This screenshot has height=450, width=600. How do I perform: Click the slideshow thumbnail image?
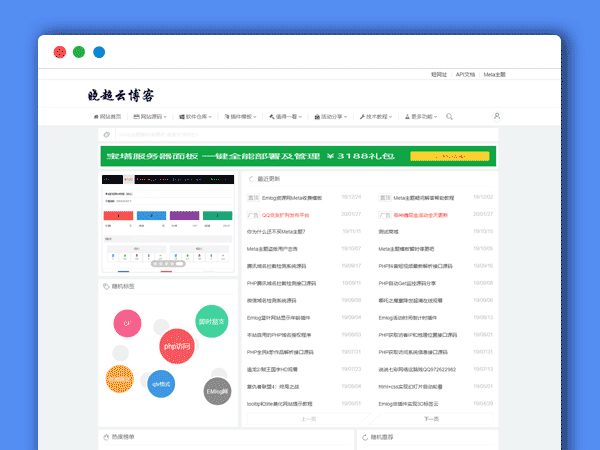[x=168, y=222]
